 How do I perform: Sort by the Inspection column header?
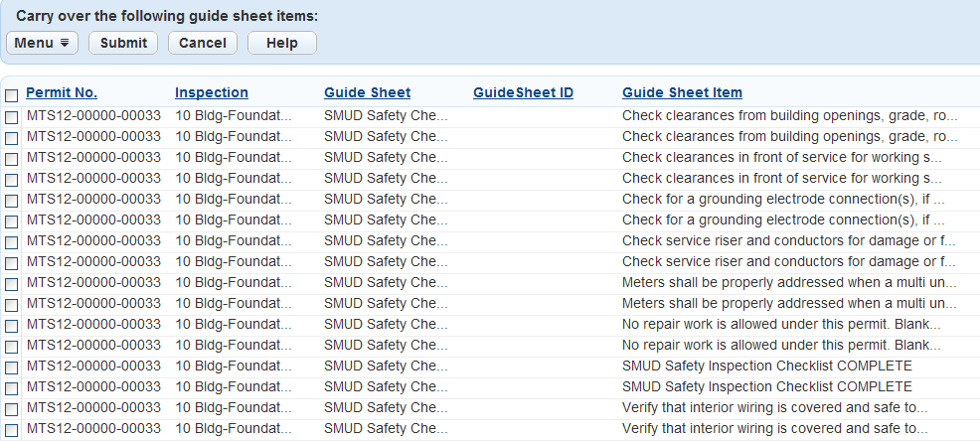tap(212, 92)
